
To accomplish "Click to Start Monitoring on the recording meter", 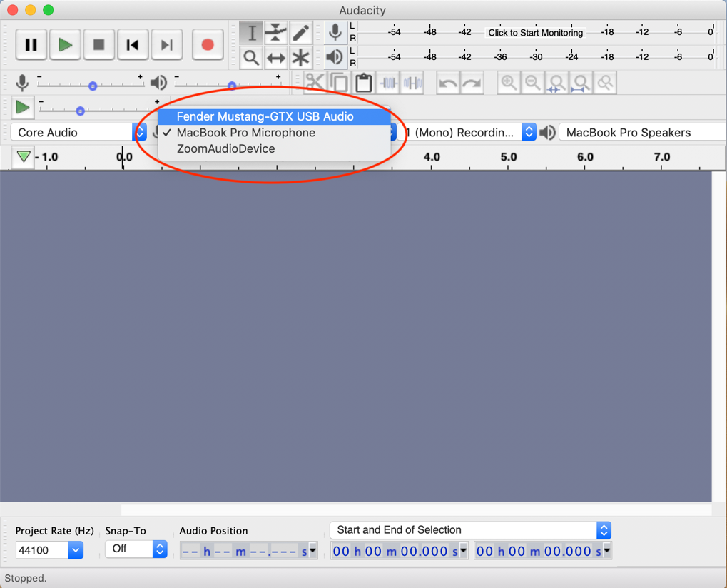I will pos(536,32).
